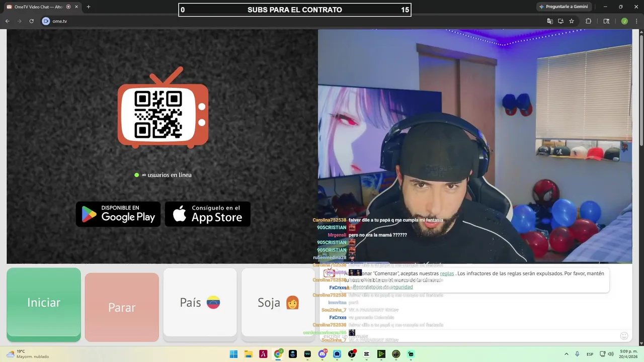Click the search tabs icon beside the profile avatar
Screen dimensions: 644x362
[x=606, y=21]
